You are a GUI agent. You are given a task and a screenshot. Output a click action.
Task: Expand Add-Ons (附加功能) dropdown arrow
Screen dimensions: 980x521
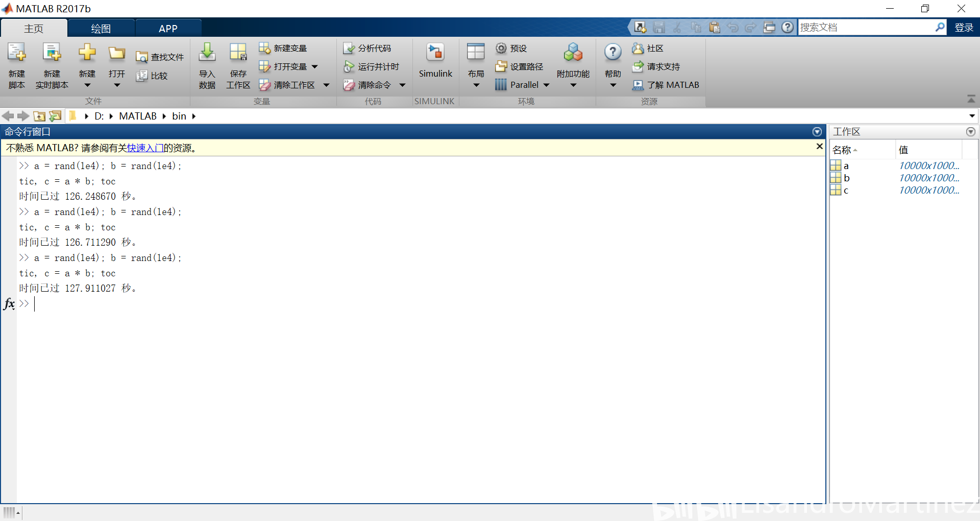573,85
